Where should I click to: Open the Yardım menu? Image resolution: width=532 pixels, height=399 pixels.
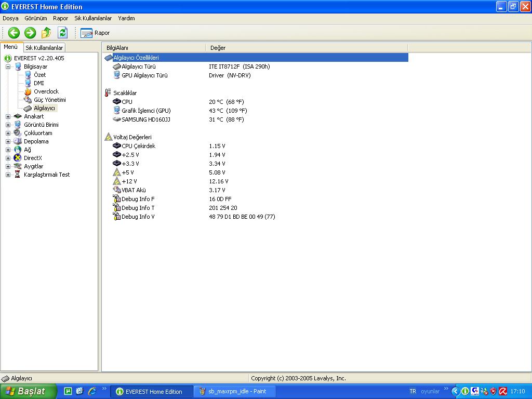point(126,18)
